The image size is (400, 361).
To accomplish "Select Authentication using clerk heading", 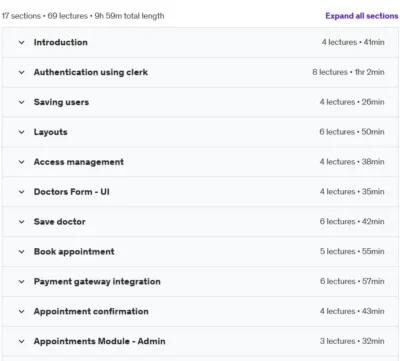I will (x=91, y=72).
